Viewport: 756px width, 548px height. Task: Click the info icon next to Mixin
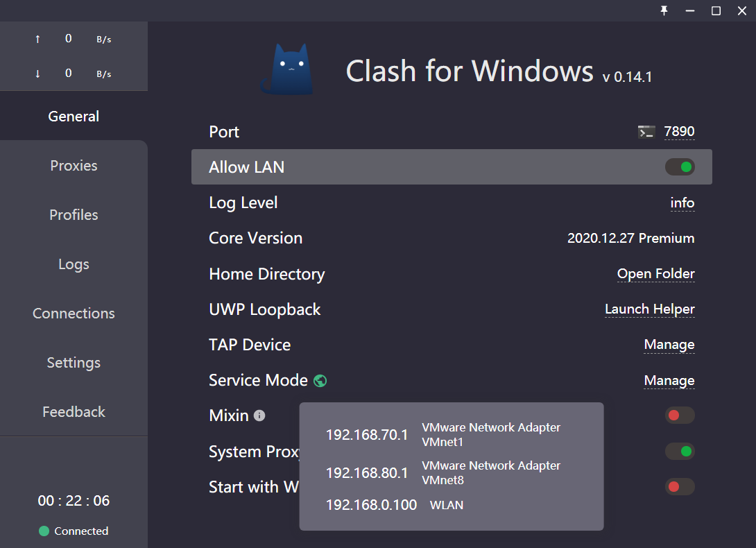tap(260, 416)
